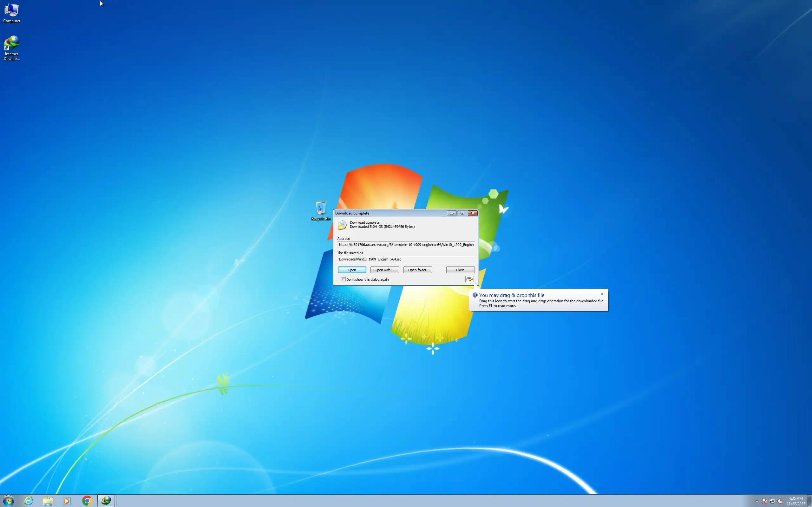Open Internet Explorer from the taskbar
The image size is (812, 507).
click(29, 501)
